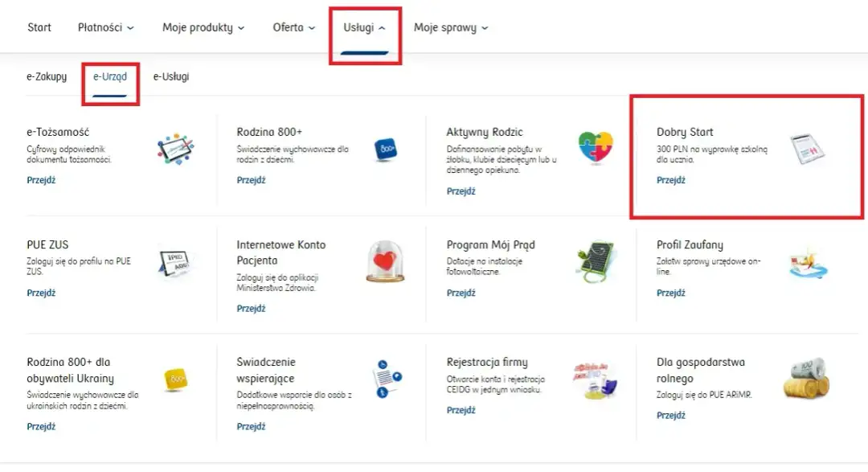The height and width of the screenshot is (472, 868).
Task: Click the Rodzina 800+ blue icon
Action: point(385,150)
